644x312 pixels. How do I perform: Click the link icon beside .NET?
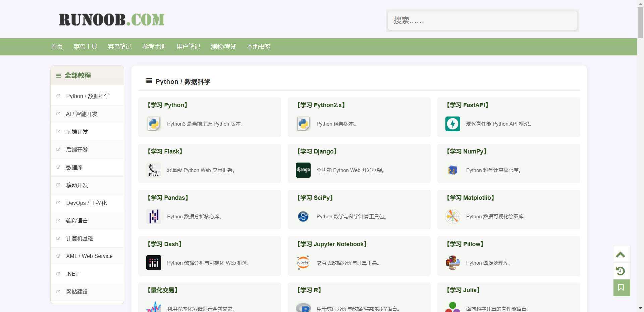coord(58,274)
